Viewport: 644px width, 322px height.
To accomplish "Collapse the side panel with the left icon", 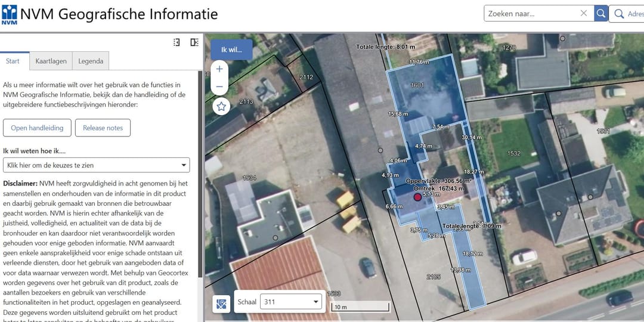I will [x=177, y=42].
